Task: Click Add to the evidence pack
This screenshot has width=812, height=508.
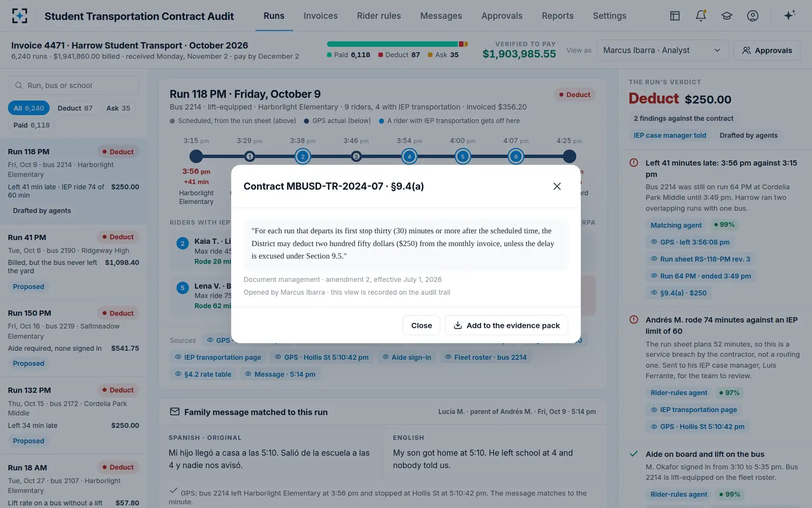Action: pyautogui.click(x=506, y=326)
